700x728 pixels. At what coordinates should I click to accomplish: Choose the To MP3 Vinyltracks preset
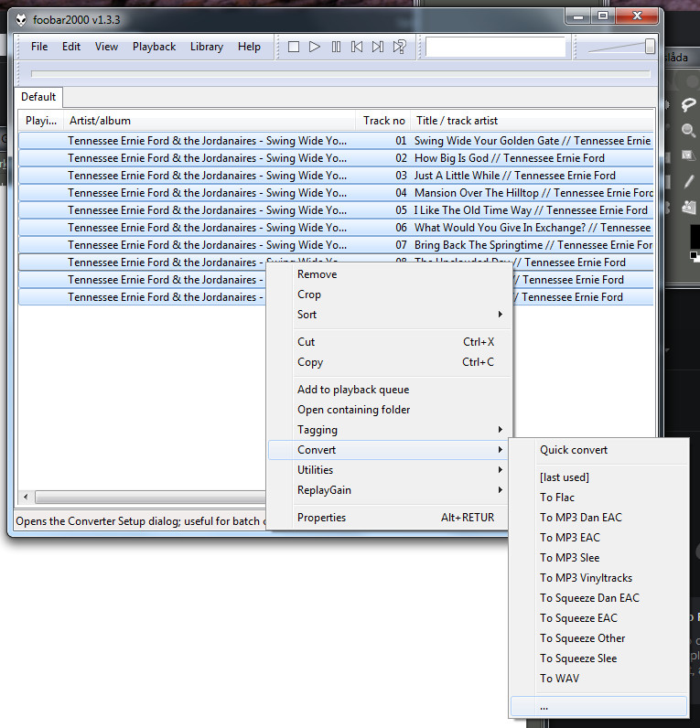coord(598,578)
